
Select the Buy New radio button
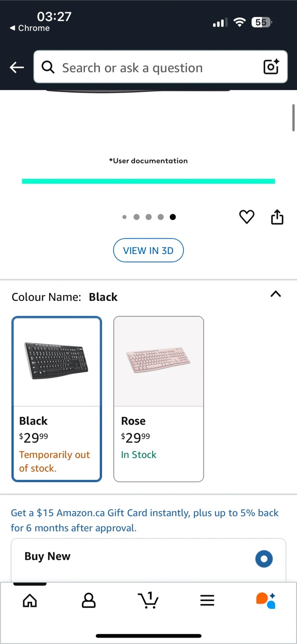pos(264,559)
